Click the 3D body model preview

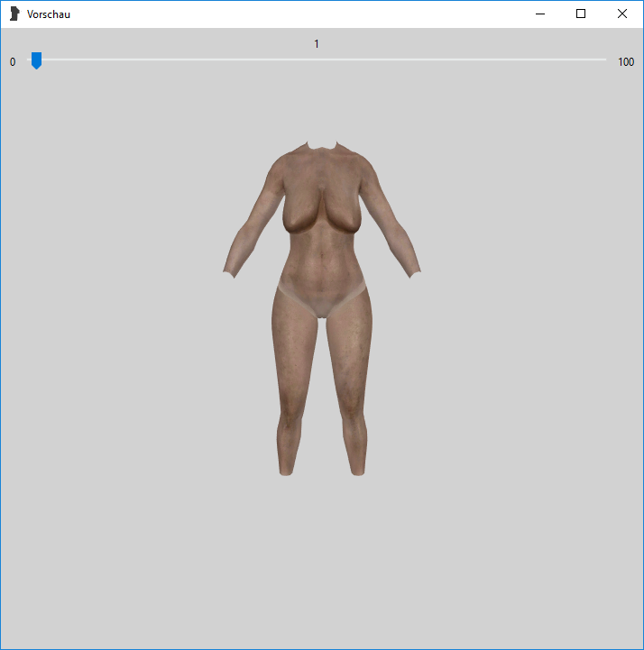(322, 308)
